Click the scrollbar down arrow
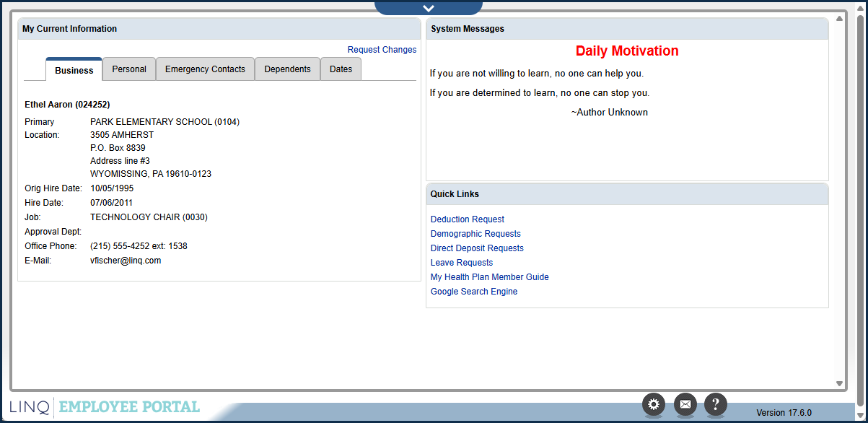 [839, 383]
